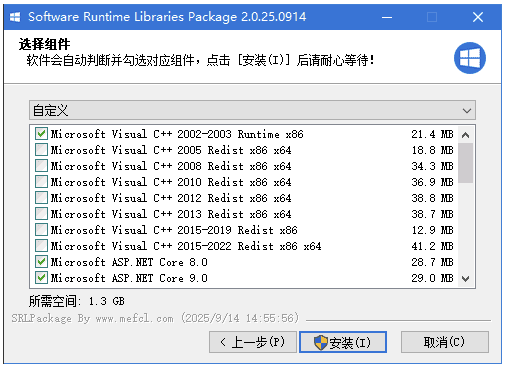Viewport: 506px width, 368px height.
Task: Check Visual C++ 2015-2019 Redist x86
Action: pos(41,230)
